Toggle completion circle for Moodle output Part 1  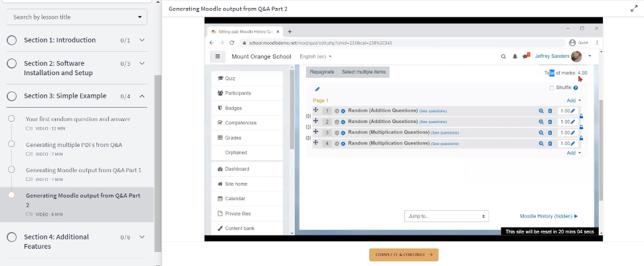(x=11, y=170)
